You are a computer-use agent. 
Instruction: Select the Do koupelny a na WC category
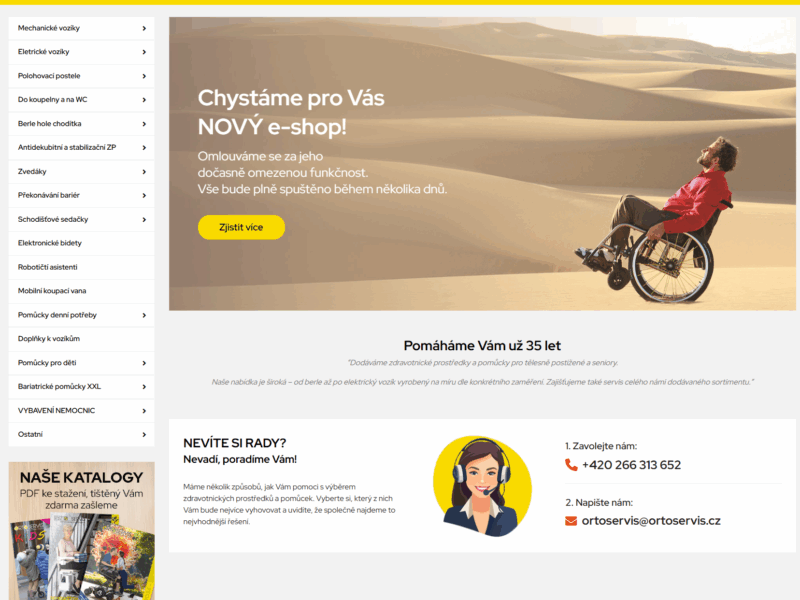[x=82, y=100]
